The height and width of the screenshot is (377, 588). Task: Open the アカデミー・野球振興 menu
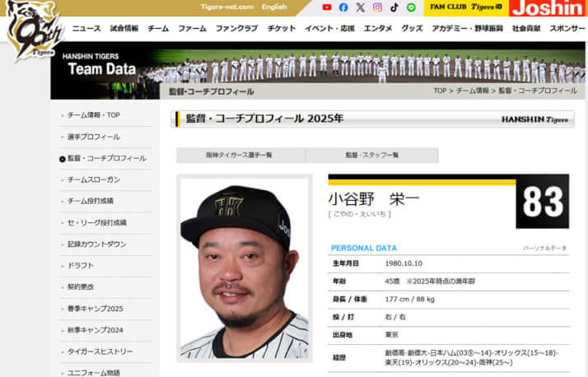coord(467,29)
